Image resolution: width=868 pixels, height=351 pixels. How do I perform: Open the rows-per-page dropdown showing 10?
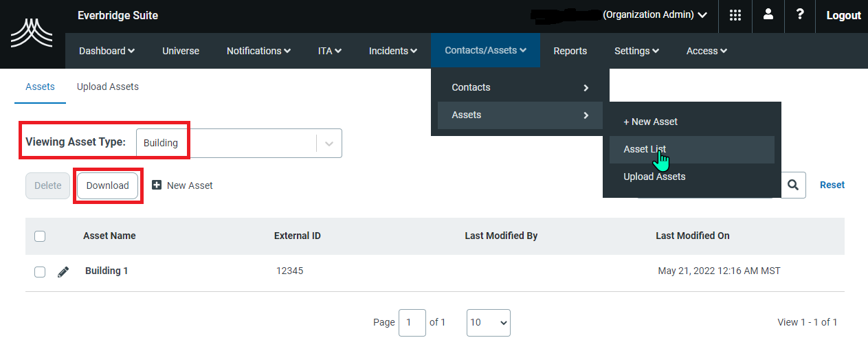[x=489, y=322]
